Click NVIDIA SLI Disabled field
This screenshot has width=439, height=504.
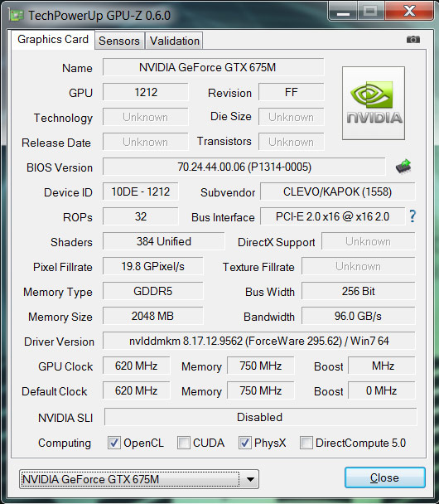260,417
